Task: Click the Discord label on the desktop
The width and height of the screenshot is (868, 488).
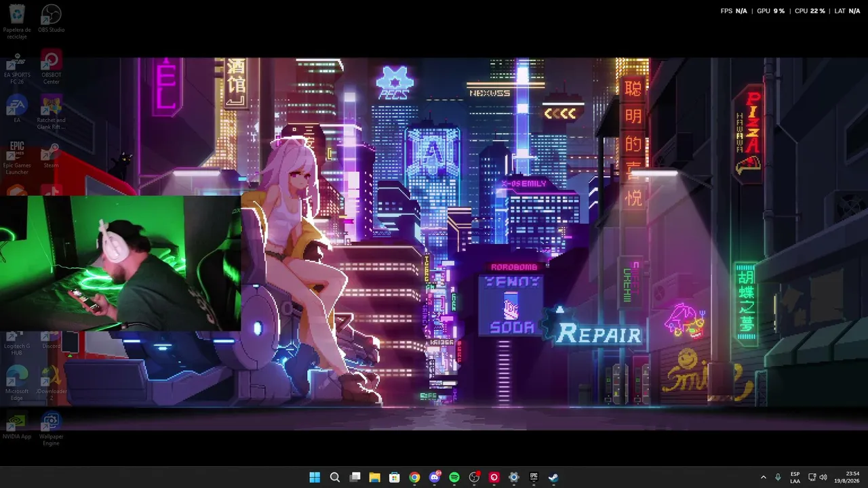Action: [x=52, y=346]
